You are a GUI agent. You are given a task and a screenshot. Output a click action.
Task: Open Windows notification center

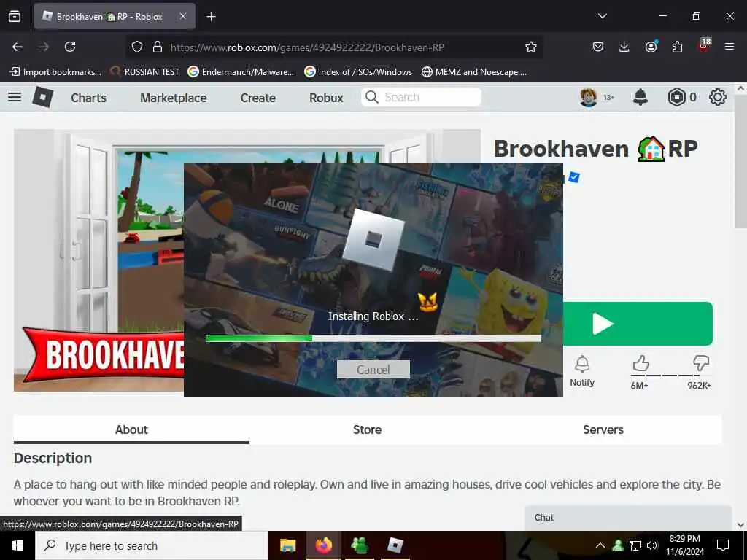coord(723,545)
